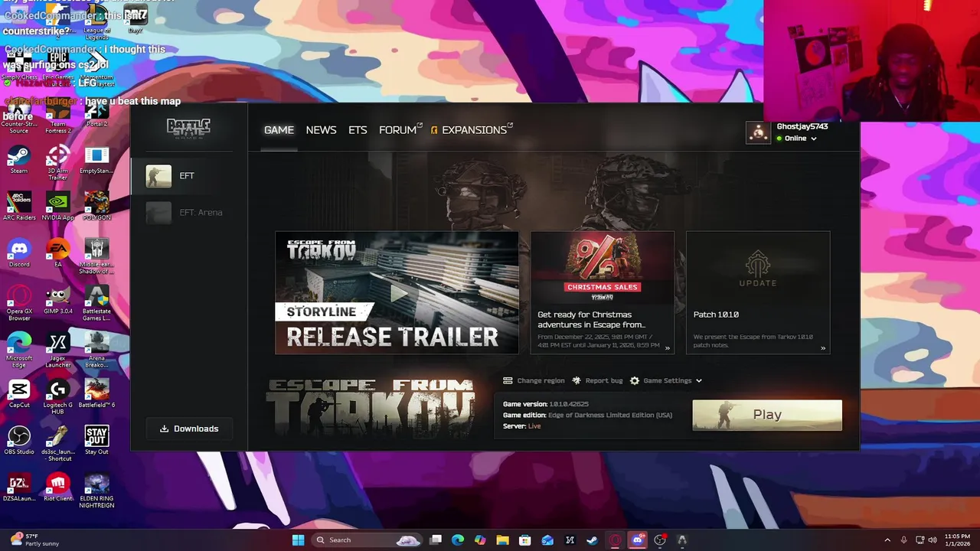Open the Patch 1.0.1.0 news card
Viewport: 980px width, 551px height.
coord(758,292)
